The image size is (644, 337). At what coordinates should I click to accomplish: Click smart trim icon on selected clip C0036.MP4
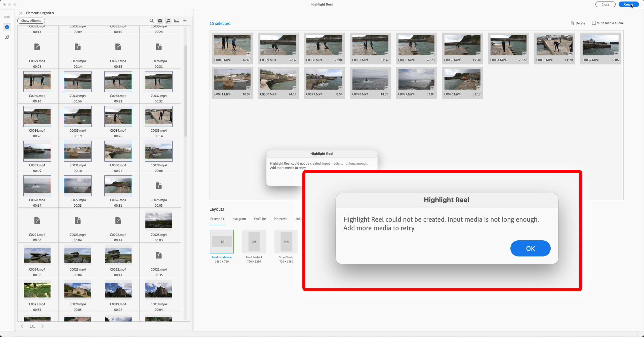[432, 53]
